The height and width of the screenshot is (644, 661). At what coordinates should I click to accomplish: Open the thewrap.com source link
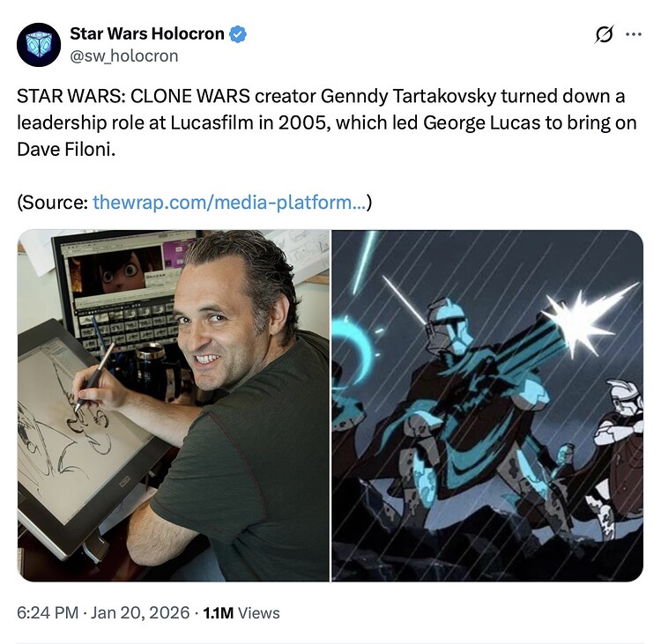tap(229, 203)
